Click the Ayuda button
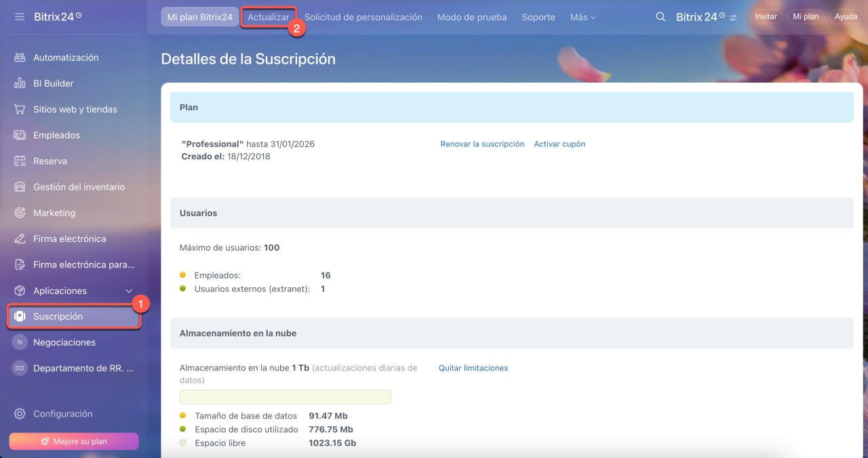This screenshot has width=868, height=458. click(x=846, y=16)
